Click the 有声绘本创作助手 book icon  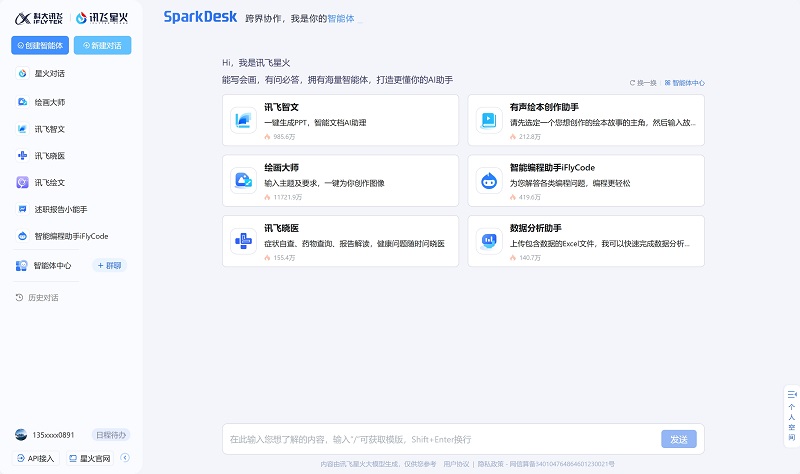(x=489, y=120)
